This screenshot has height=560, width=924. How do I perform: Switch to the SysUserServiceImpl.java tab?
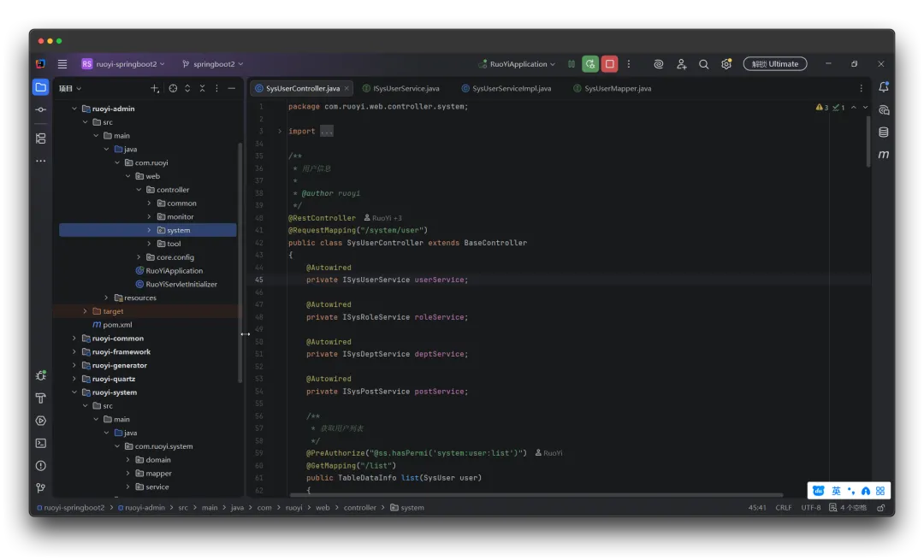click(511, 88)
